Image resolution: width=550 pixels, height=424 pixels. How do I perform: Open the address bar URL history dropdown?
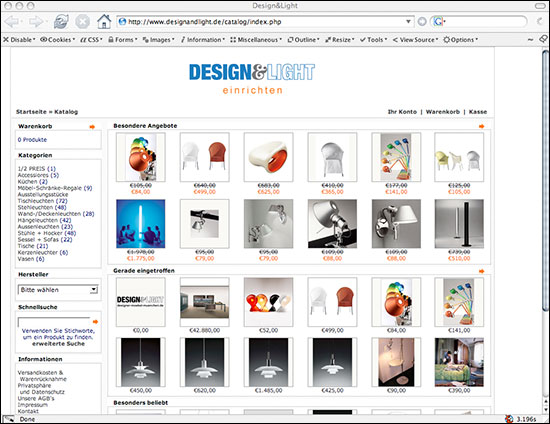[x=408, y=22]
